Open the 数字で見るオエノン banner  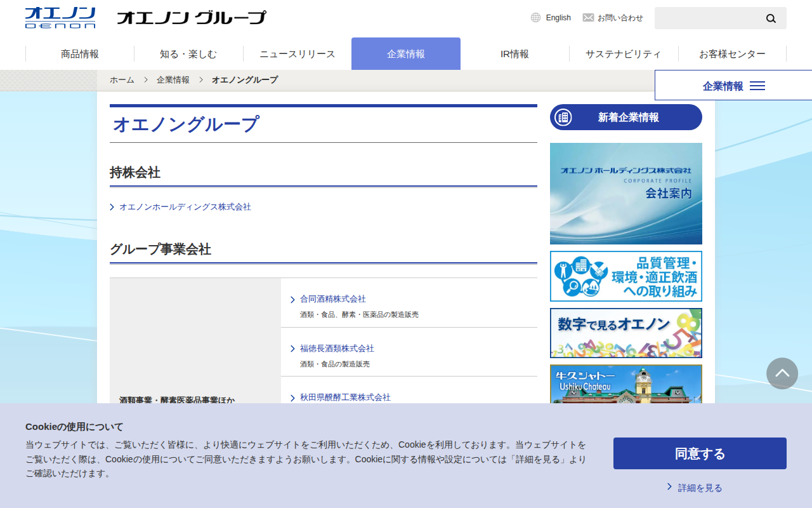pos(626,333)
